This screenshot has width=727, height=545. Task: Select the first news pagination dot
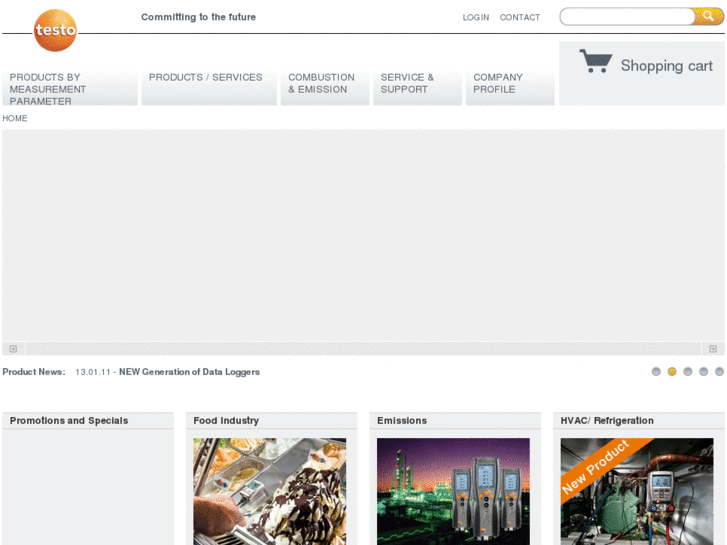656,372
